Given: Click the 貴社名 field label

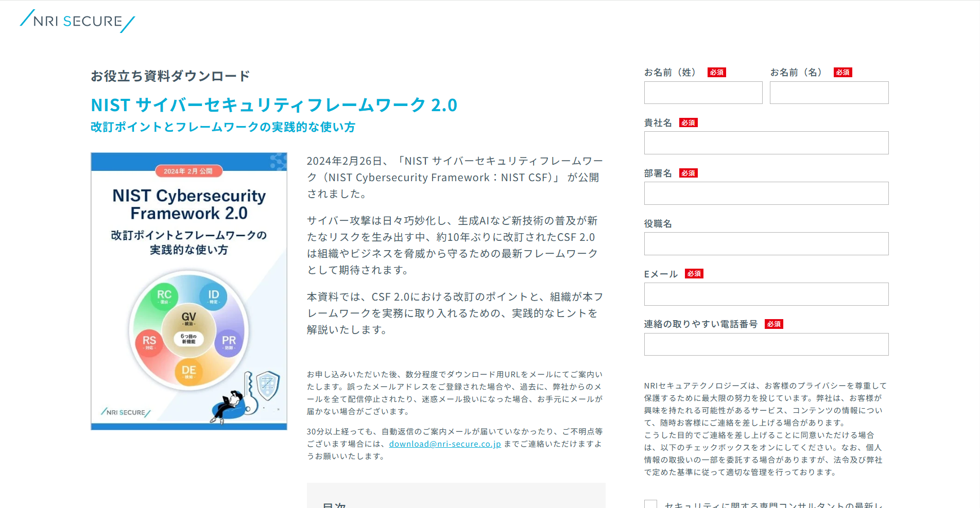Looking at the screenshot, I should tap(658, 122).
